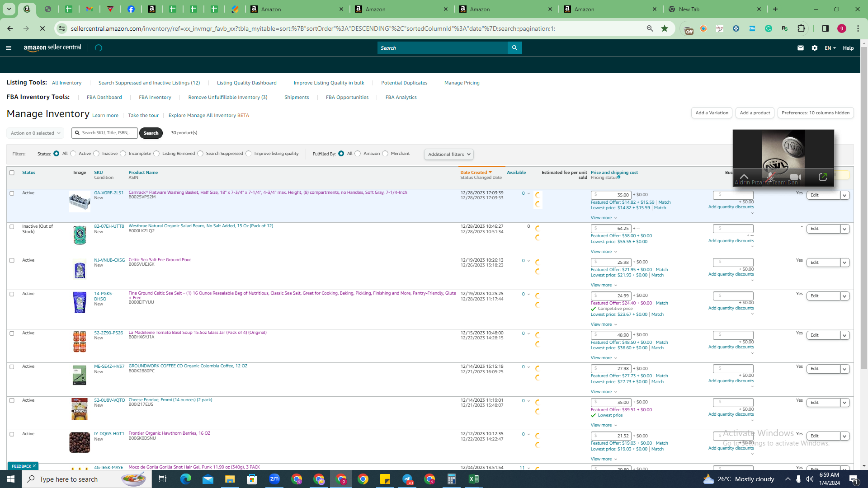Open the FBA Dashboard tool
The image size is (868, 488).
[104, 97]
